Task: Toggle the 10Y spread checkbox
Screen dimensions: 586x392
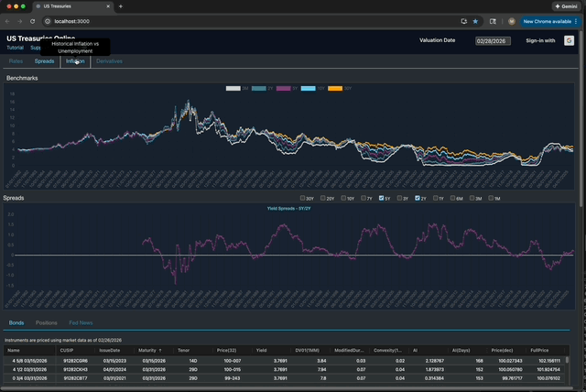Action: tap(342, 198)
